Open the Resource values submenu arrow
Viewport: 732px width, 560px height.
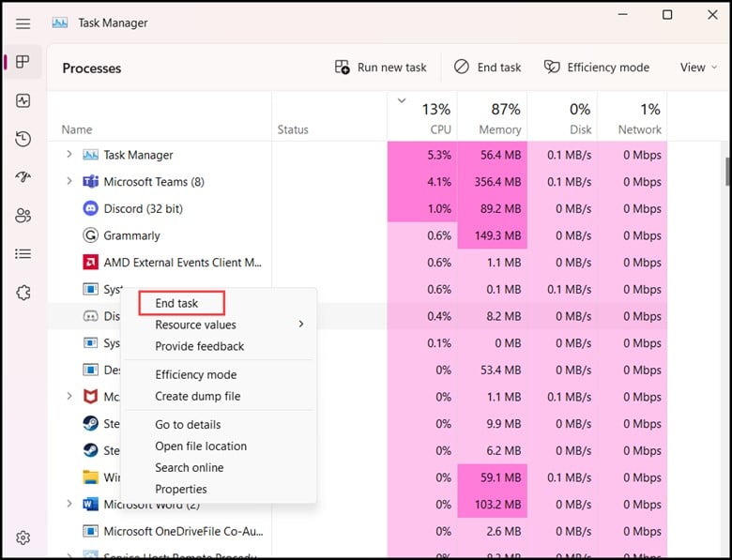point(301,324)
